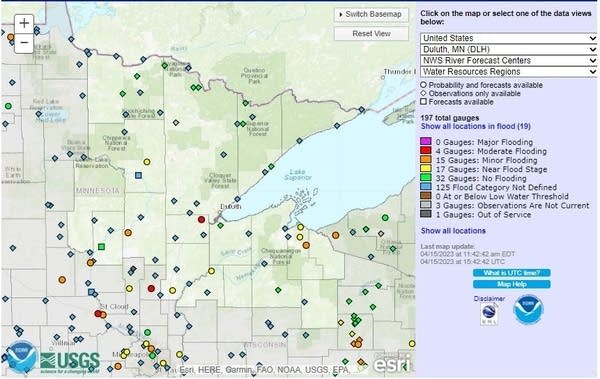Click the square symbol for forecasts available
Screen dimensions: 600x379
click(423, 101)
